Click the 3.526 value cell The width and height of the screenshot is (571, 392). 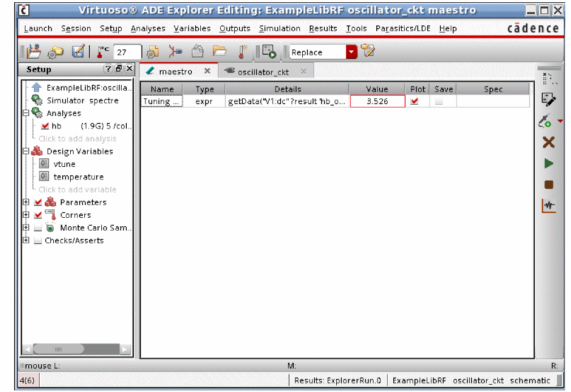point(377,101)
